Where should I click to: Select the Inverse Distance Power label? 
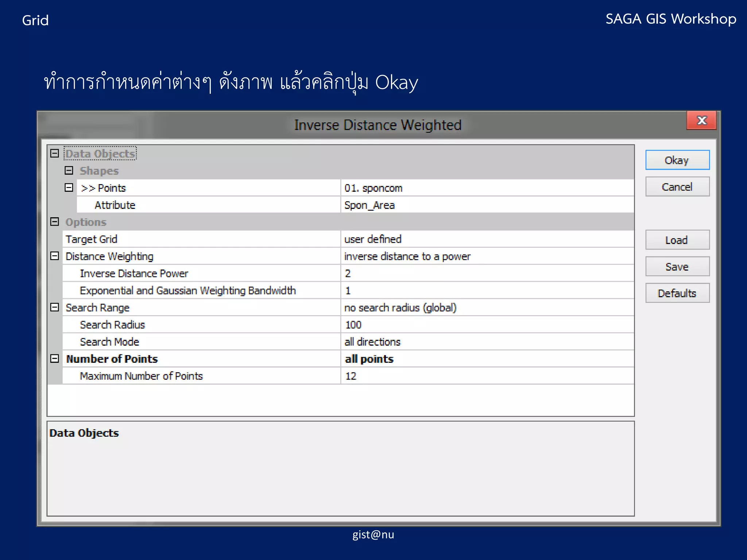[134, 273]
